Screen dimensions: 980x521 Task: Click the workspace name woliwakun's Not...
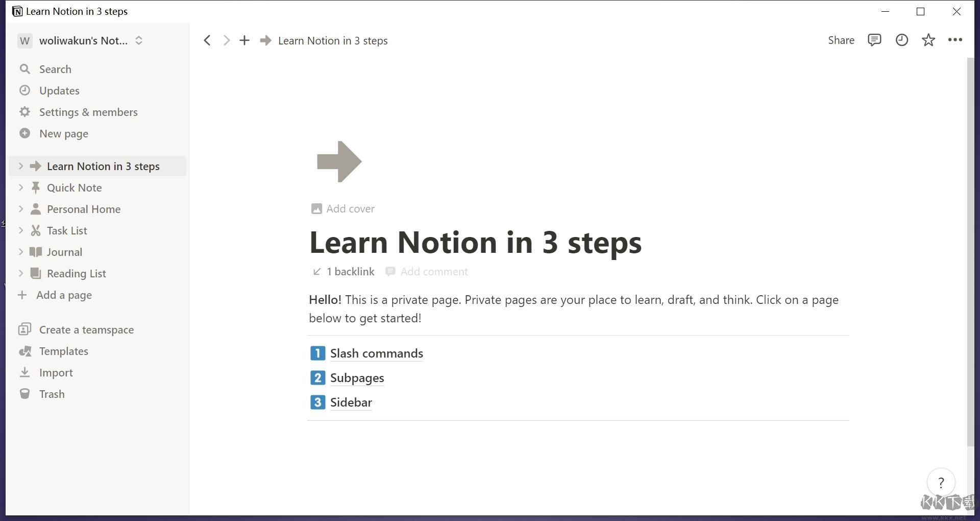coord(83,40)
